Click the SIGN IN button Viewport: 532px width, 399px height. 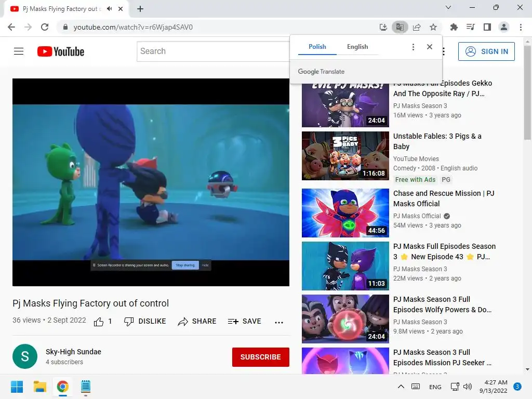pyautogui.click(x=486, y=51)
